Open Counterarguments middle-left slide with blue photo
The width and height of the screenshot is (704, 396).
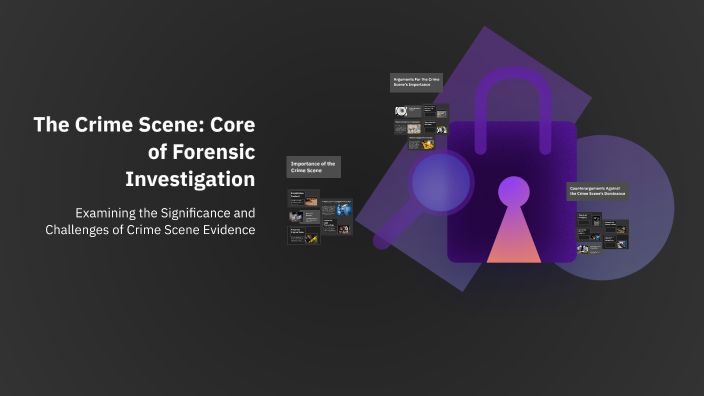589,234
